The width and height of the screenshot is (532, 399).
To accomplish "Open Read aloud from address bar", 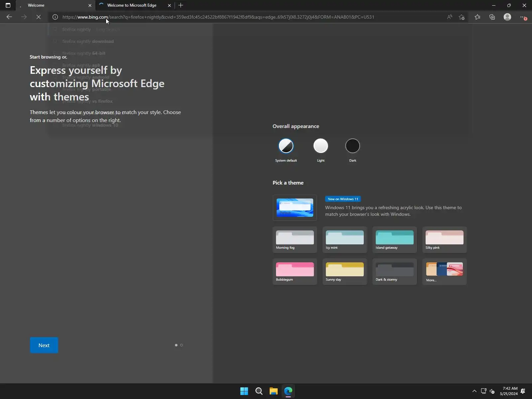I will coord(450,17).
